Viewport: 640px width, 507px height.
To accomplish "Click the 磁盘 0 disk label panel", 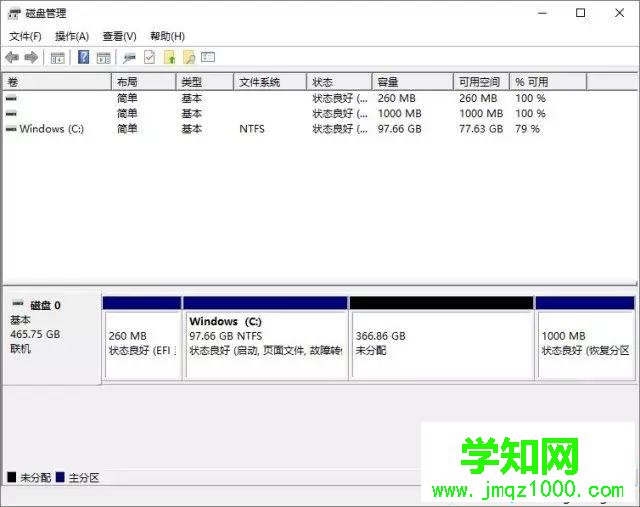I will click(x=52, y=338).
